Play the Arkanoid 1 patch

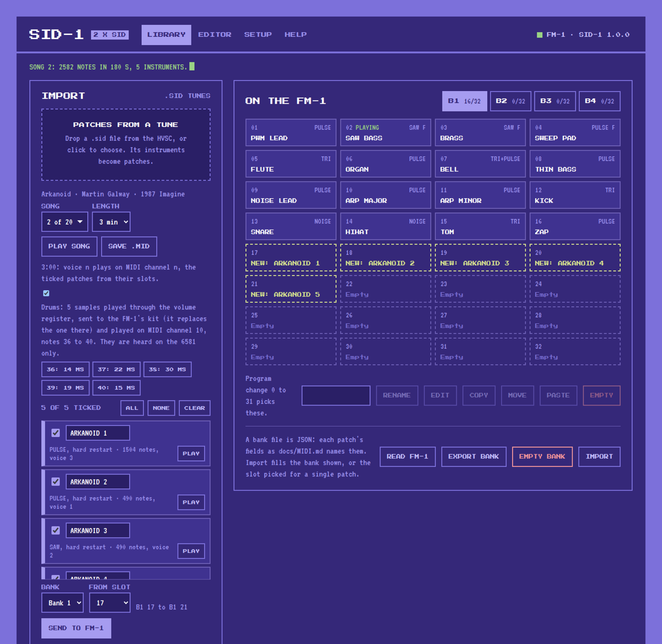(x=191, y=454)
